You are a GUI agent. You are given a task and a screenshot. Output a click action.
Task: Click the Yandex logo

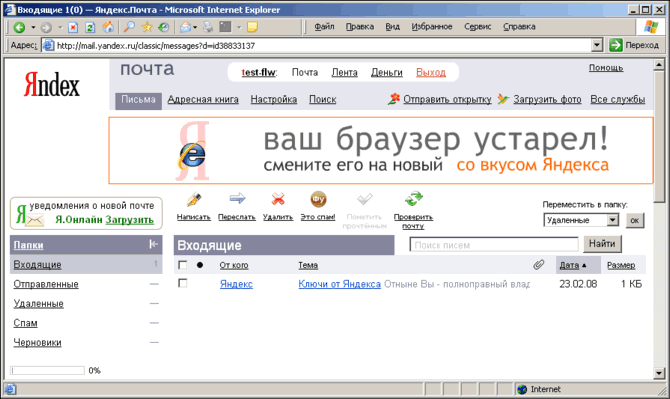52,84
